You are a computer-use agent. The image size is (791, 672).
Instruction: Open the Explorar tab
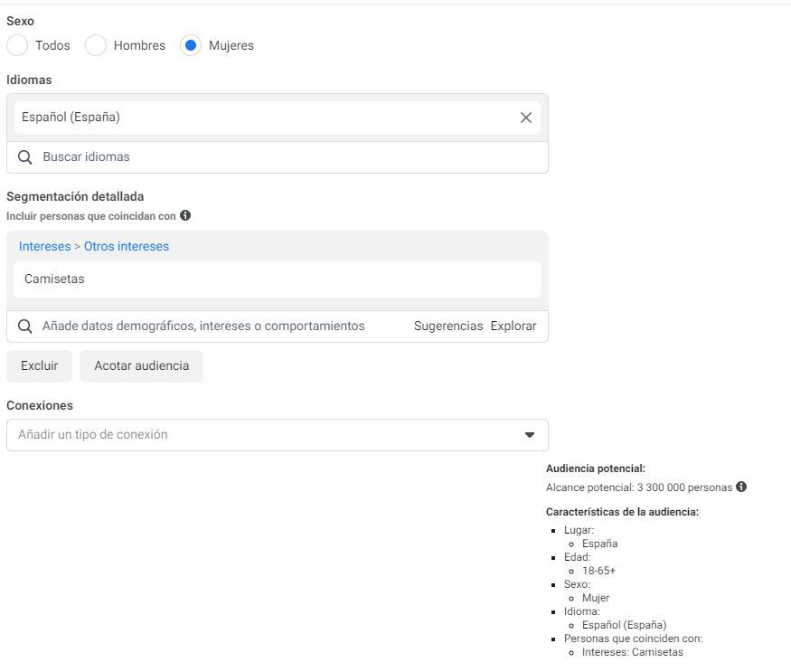click(x=513, y=326)
